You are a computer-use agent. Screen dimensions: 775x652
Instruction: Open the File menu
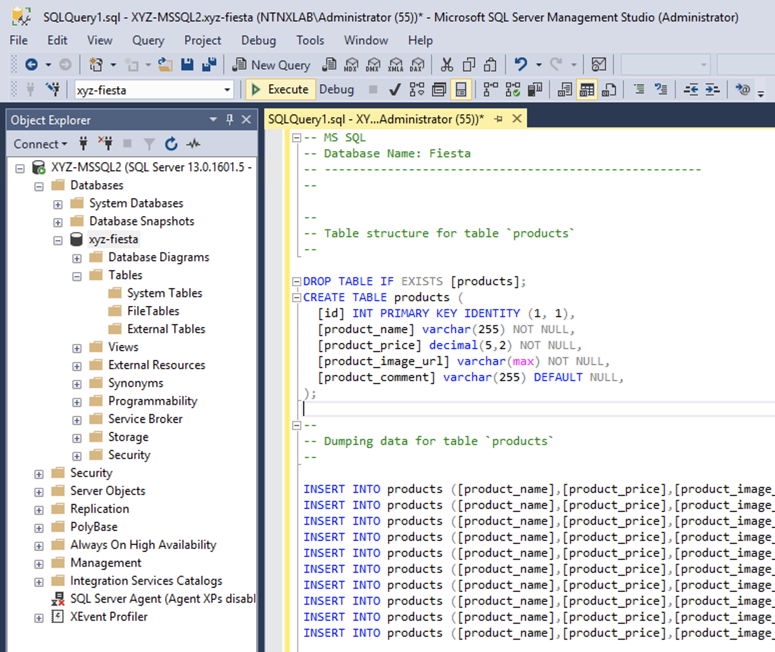coord(19,40)
